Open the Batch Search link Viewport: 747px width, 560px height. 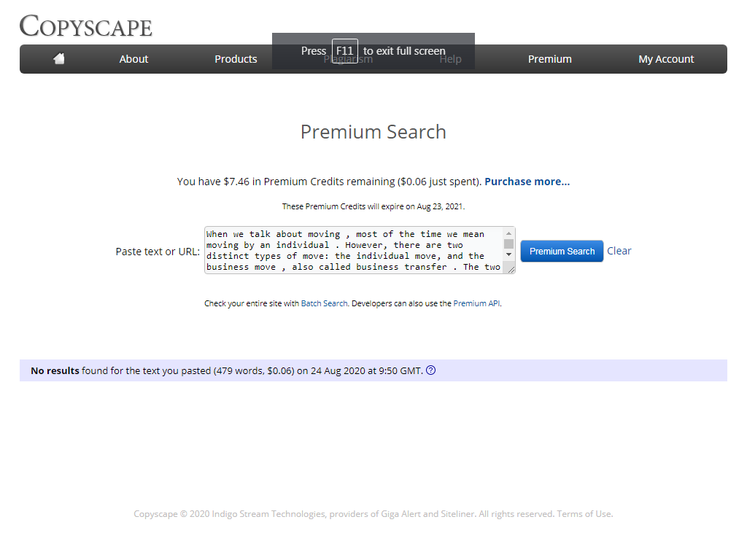pos(324,303)
